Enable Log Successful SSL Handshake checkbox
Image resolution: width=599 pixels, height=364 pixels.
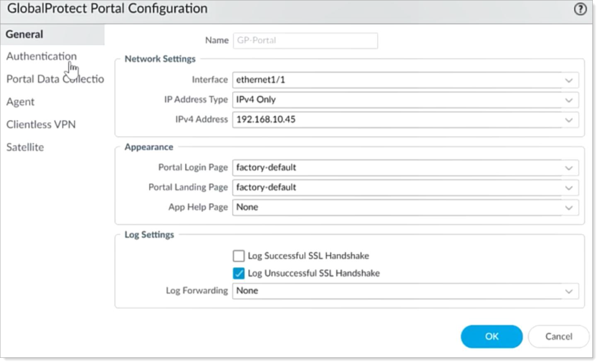[x=239, y=256]
